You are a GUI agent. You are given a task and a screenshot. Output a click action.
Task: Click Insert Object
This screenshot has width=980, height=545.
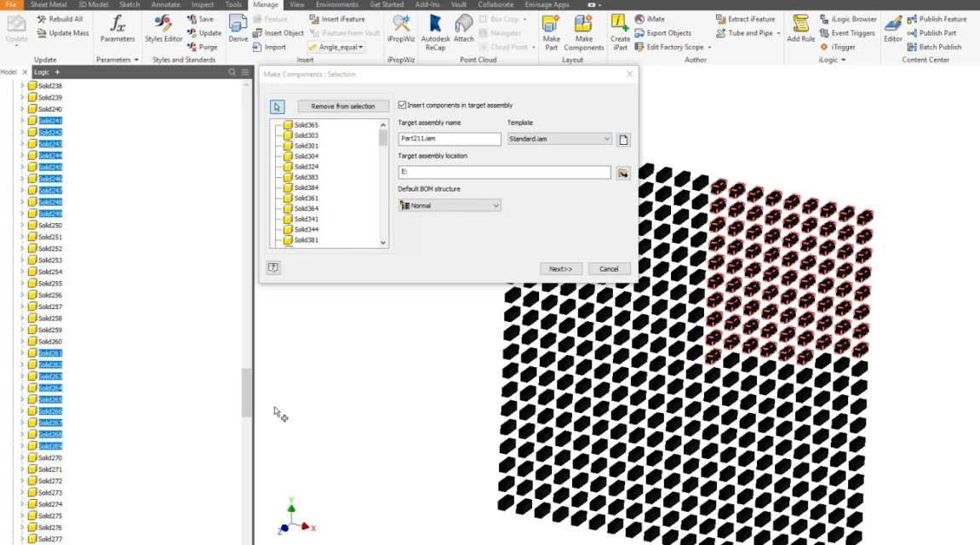(x=278, y=33)
